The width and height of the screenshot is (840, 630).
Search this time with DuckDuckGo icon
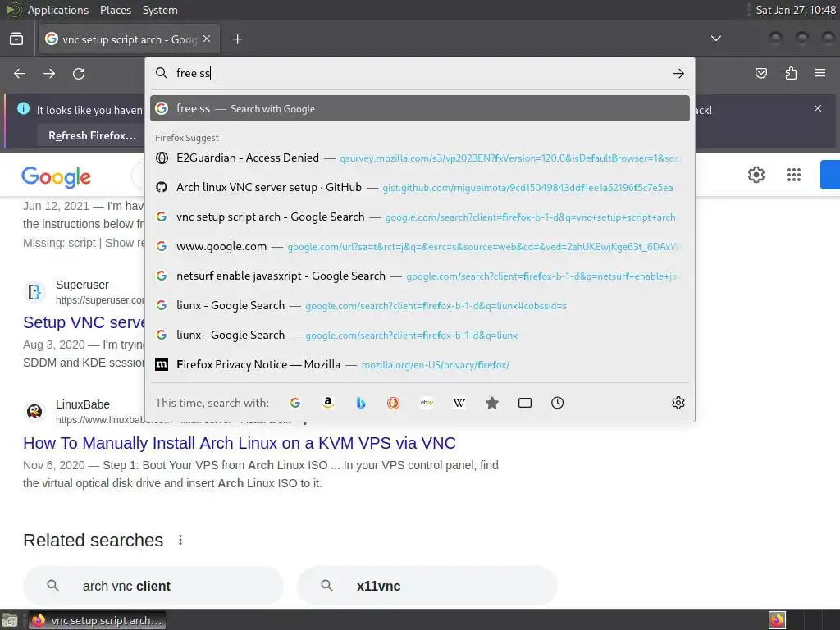[393, 403]
